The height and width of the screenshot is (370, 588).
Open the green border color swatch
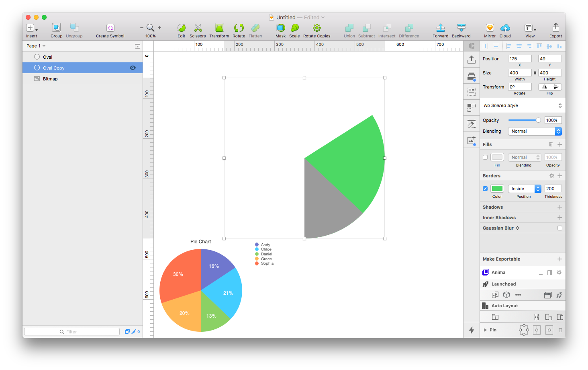tap(497, 189)
